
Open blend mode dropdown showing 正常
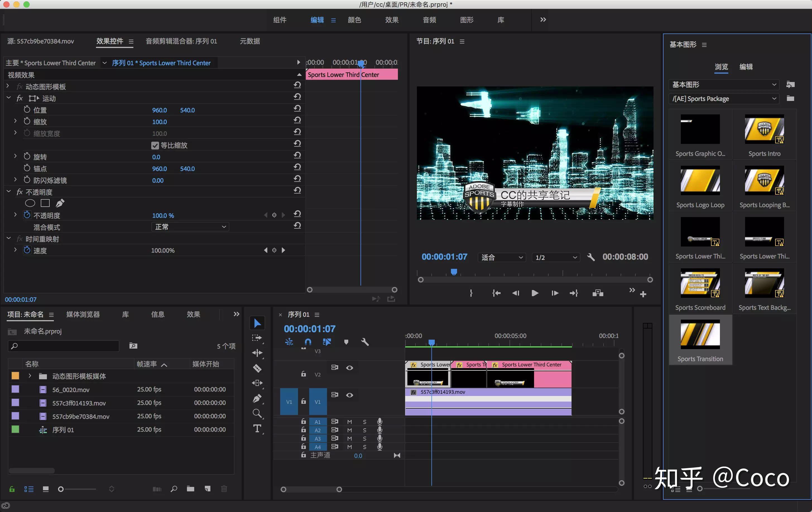click(190, 227)
